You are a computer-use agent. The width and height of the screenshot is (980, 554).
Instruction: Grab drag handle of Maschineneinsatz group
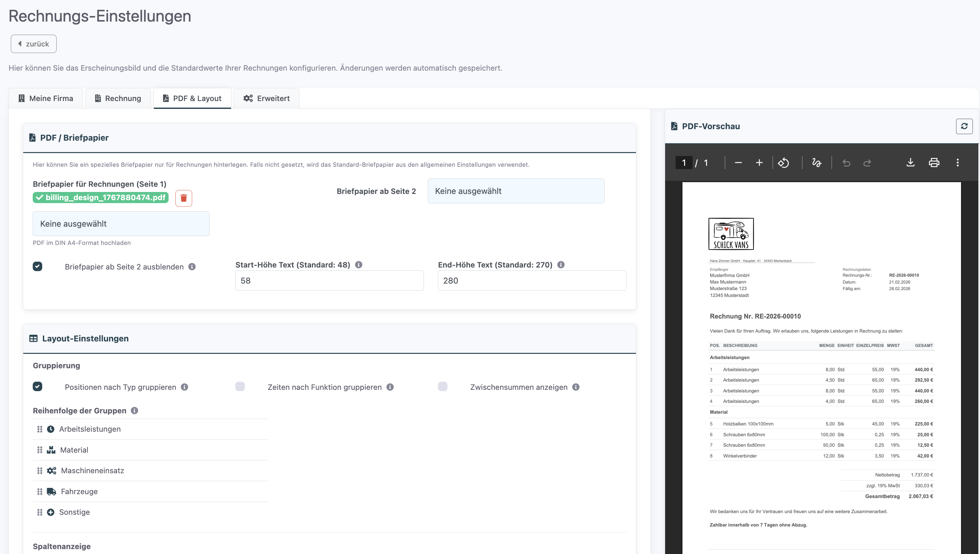coord(40,471)
